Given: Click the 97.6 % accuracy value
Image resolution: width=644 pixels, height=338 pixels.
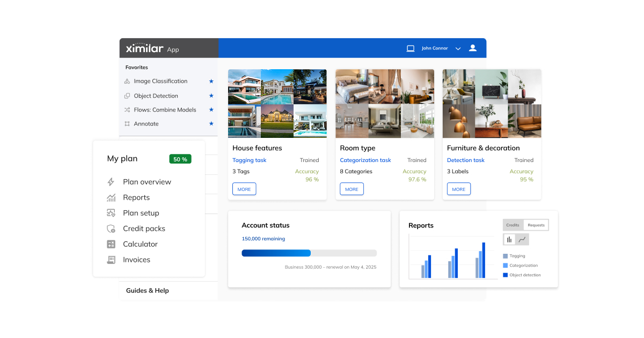Looking at the screenshot, I should [x=418, y=180].
